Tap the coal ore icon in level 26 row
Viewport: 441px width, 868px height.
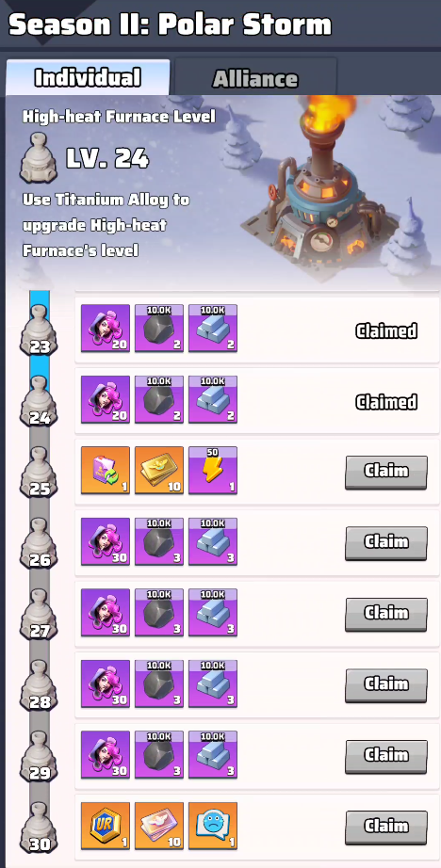159,541
